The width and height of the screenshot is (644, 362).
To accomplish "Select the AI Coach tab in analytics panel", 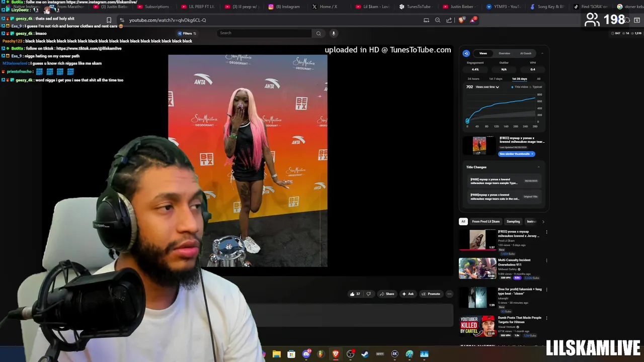I will tap(526, 53).
